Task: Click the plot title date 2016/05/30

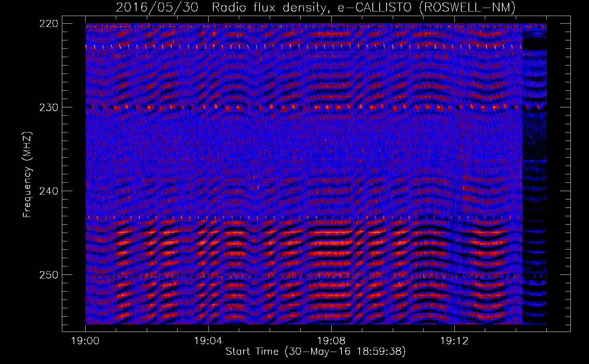Action: point(157,7)
